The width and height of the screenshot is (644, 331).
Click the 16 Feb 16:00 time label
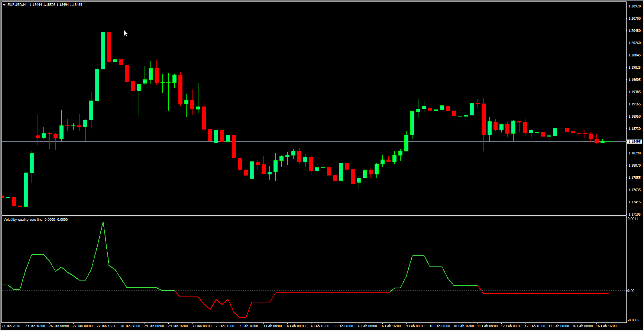click(x=606, y=326)
